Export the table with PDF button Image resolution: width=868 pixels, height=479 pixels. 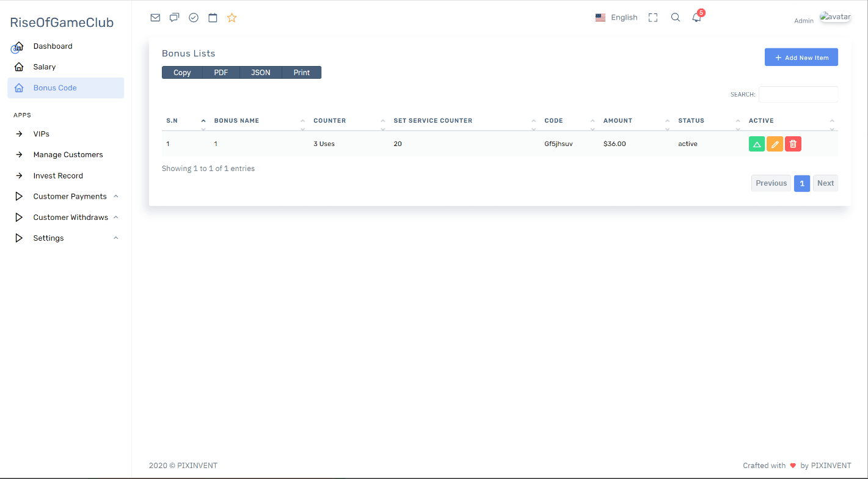[x=221, y=73]
